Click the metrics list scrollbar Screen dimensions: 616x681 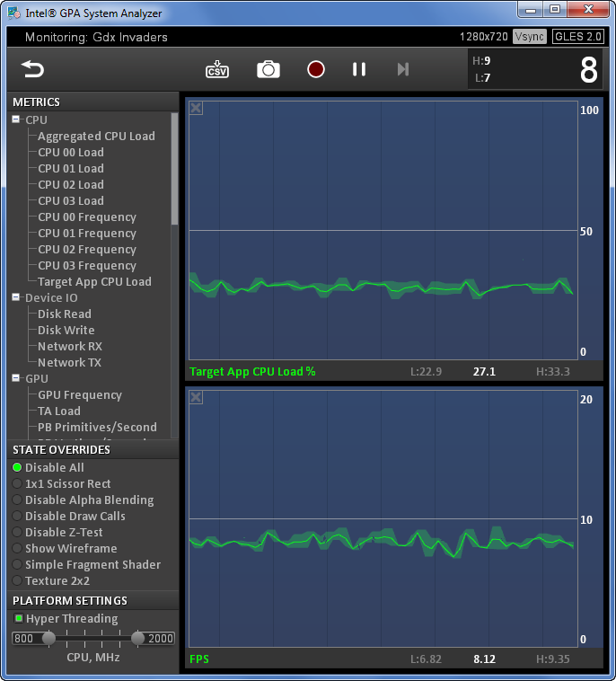pos(174,170)
